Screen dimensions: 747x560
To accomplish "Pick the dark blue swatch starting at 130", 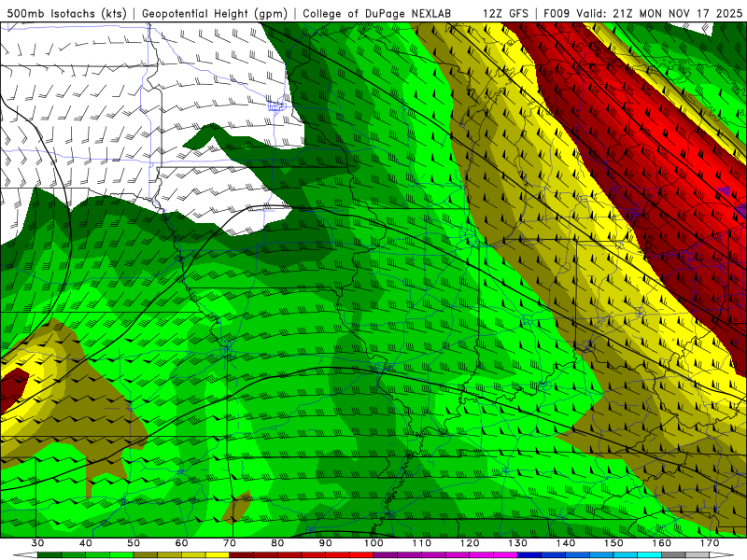I will click(x=529, y=554).
